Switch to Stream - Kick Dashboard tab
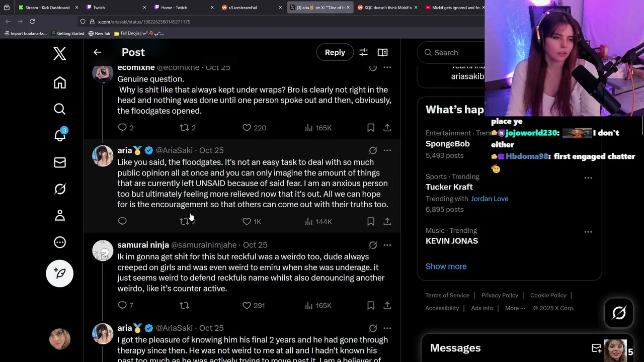This screenshot has height=362, width=644. (48, 8)
